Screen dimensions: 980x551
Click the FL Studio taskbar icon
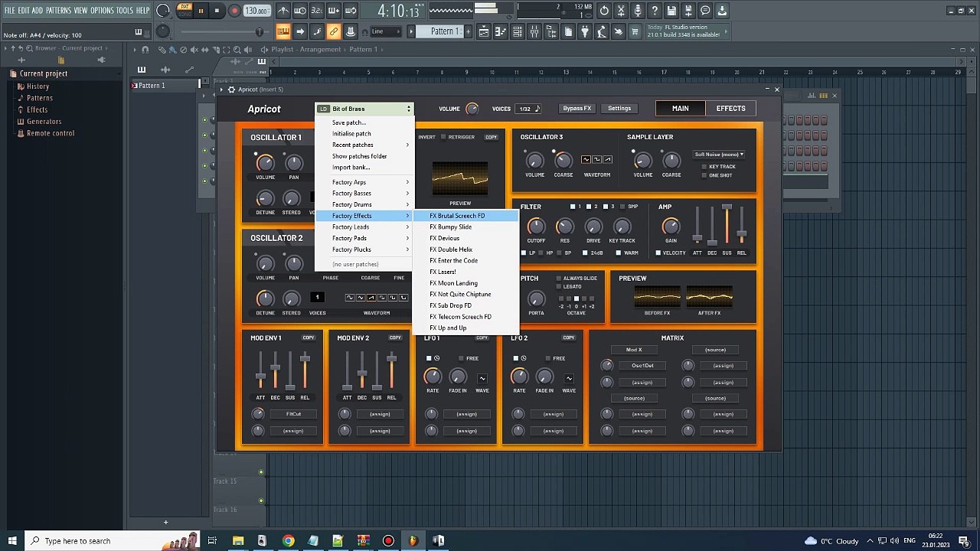coord(413,541)
